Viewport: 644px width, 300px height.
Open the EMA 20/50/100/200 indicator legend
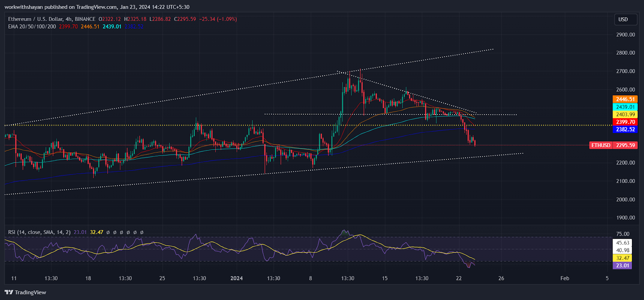[x=32, y=27]
